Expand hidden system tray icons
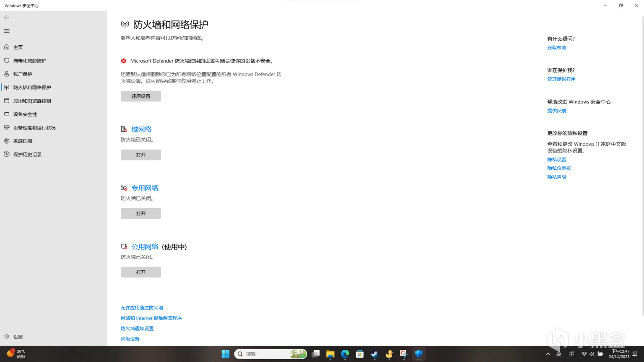This screenshot has height=362, width=644. click(x=548, y=354)
